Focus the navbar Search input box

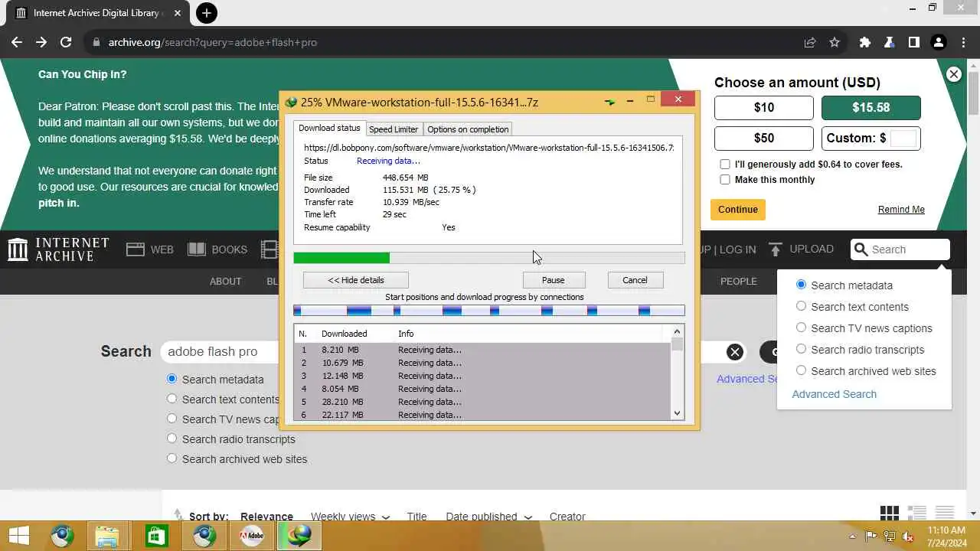(x=900, y=249)
